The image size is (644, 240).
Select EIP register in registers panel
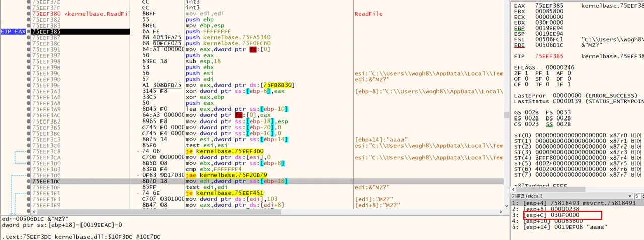click(x=519, y=56)
